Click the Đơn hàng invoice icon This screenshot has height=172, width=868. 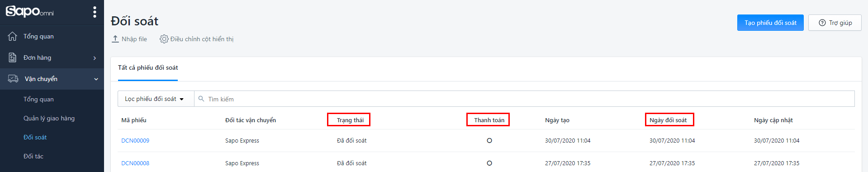[x=13, y=57]
